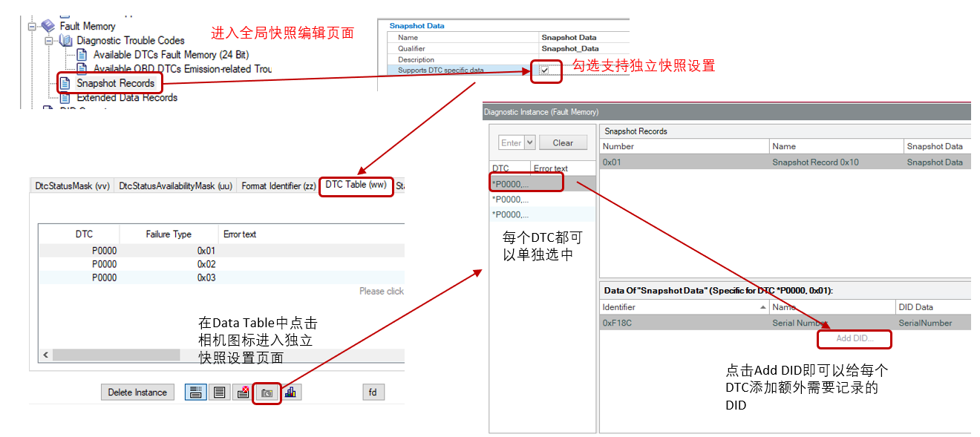The height and width of the screenshot is (437, 980).
Task: Click the Clear button
Action: pyautogui.click(x=563, y=142)
